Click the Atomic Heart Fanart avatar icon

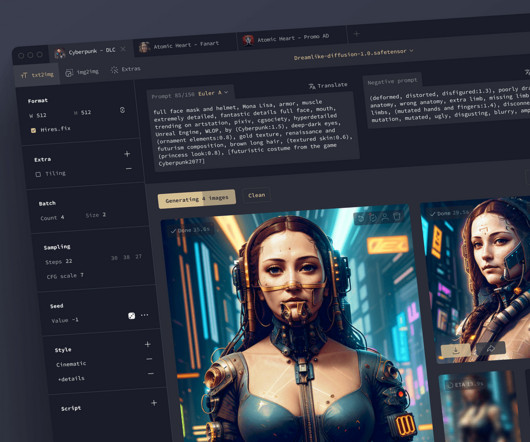[x=144, y=47]
